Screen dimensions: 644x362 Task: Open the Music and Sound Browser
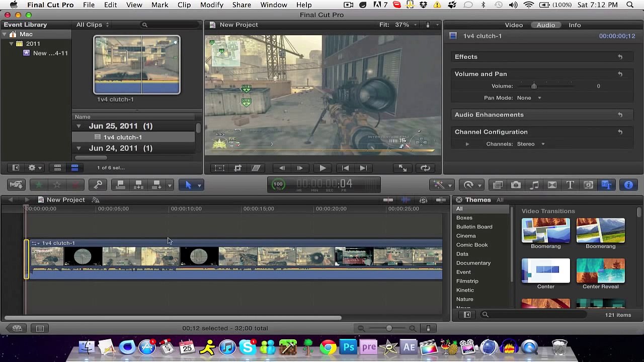coord(534,185)
